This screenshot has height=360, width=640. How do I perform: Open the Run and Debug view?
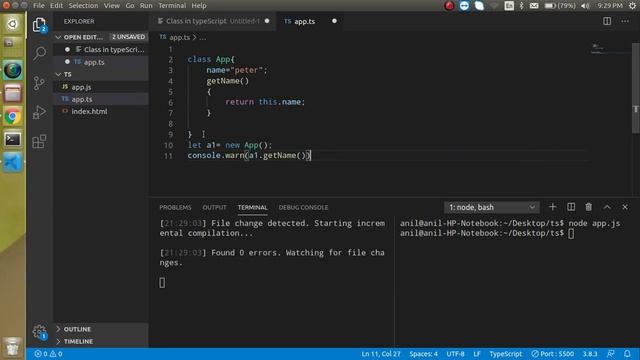39,112
